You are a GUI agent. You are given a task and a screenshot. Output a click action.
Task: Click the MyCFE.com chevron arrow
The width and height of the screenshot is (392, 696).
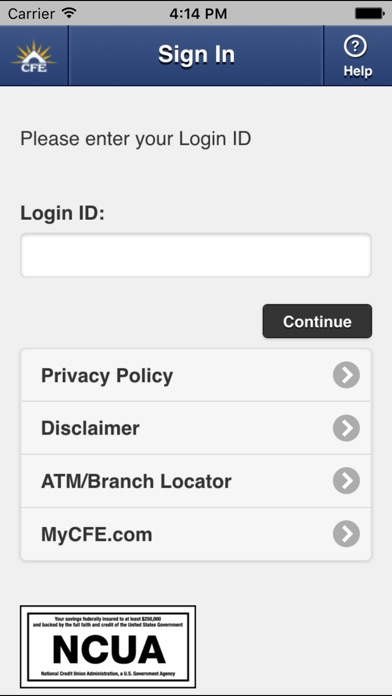[x=346, y=534]
